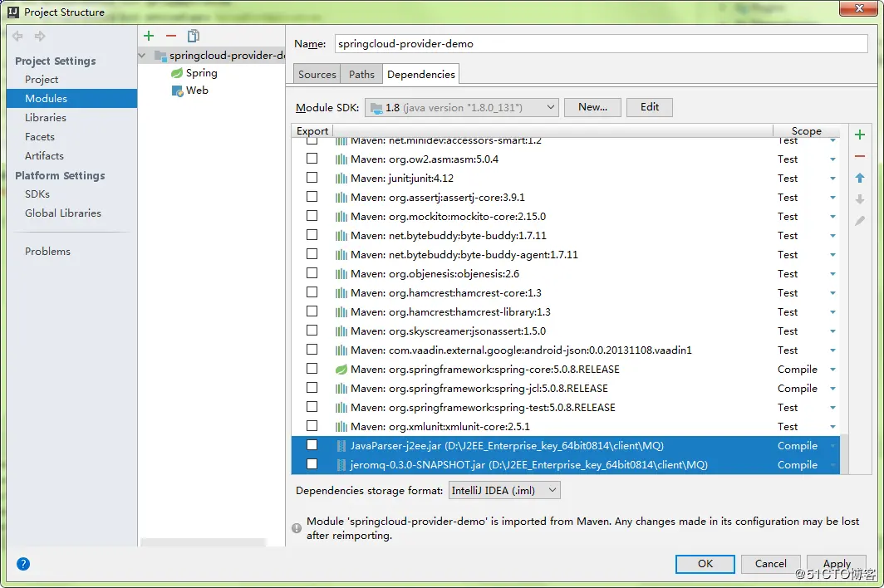The image size is (884, 588).
Task: Check export for spring-core:5.0.8.RELEASE
Action: point(312,369)
